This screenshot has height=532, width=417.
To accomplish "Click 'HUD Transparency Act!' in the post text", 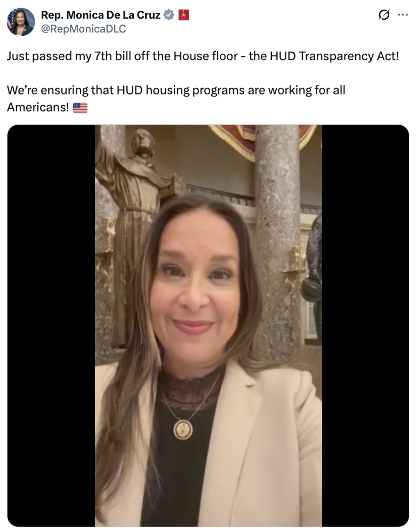I will [334, 56].
